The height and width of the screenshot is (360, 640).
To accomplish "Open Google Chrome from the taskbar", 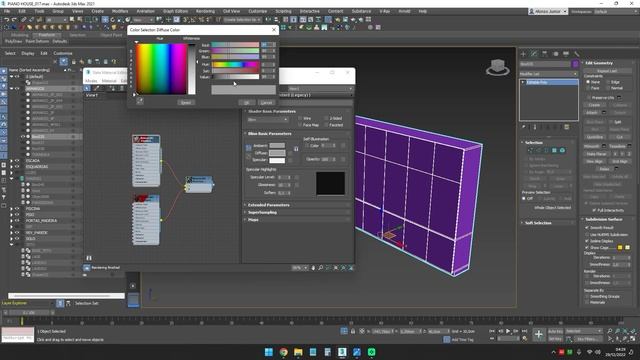I will point(283,352).
